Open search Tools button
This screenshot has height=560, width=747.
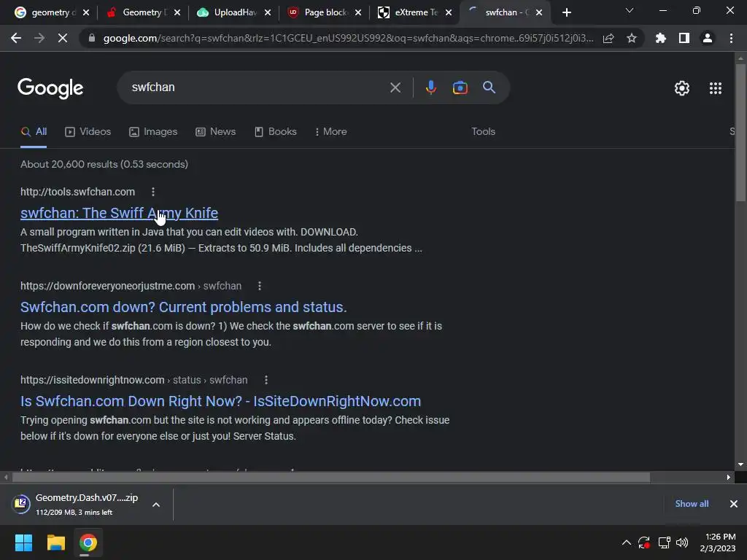483,131
